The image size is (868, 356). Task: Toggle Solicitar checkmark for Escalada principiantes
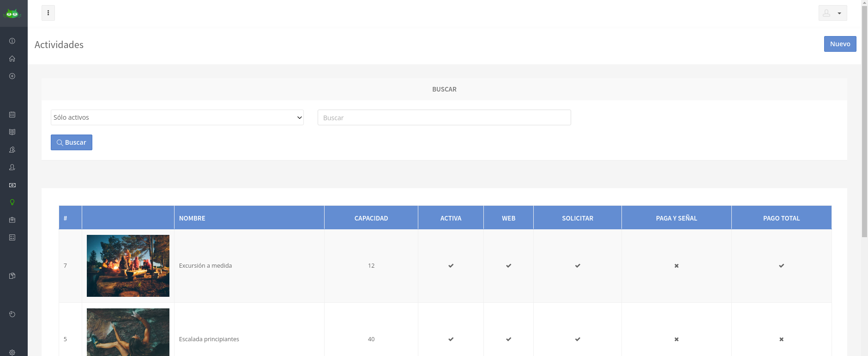pos(578,339)
